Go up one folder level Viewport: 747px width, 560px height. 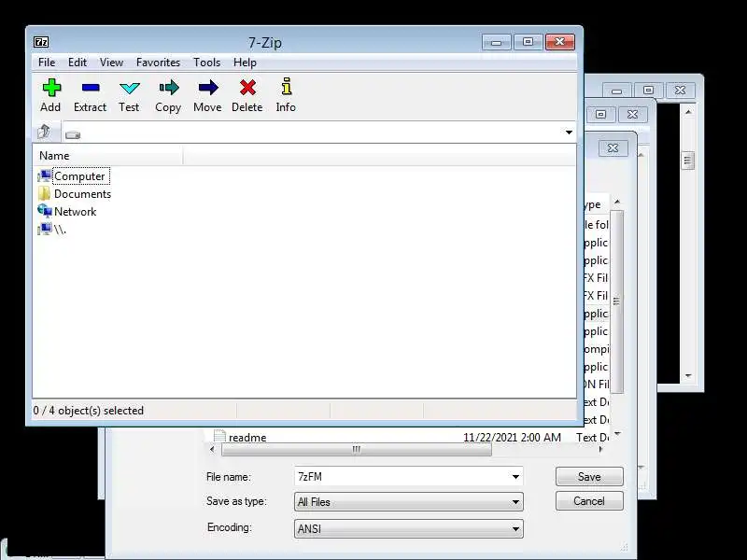[x=44, y=132]
